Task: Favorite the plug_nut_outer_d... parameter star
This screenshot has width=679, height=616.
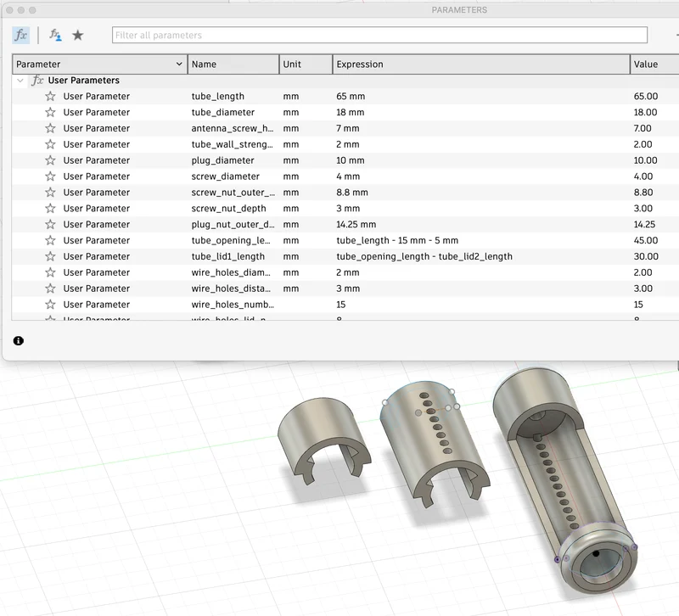Action: 50,224
